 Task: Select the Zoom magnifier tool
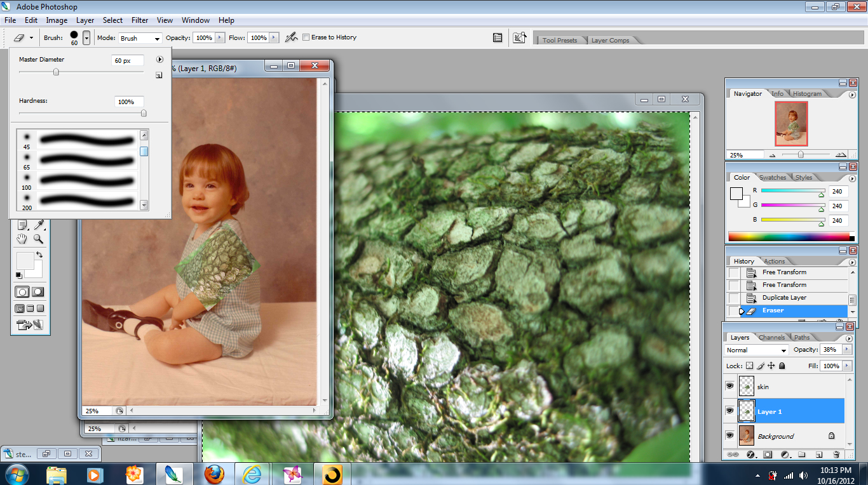[39, 239]
